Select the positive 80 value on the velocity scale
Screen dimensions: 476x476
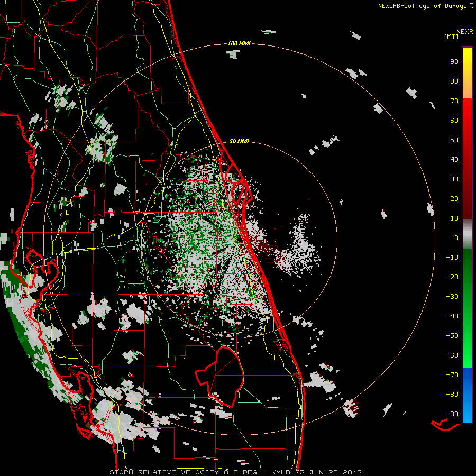454,81
